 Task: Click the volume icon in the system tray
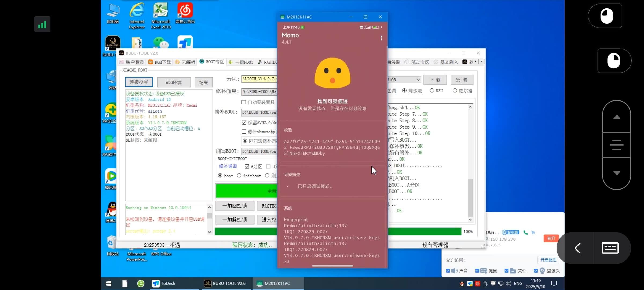click(x=508, y=283)
